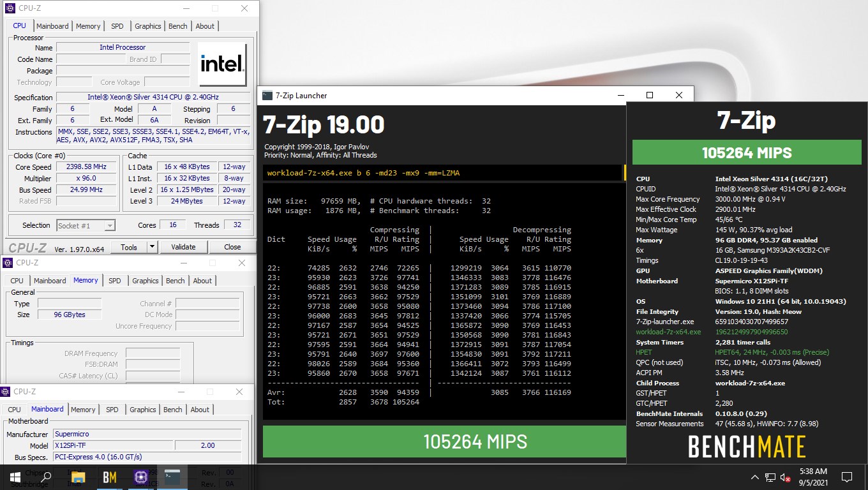Click the PCI-Express 4.0 bus specs field
Screen dimensions: 868x490
[x=147, y=457]
